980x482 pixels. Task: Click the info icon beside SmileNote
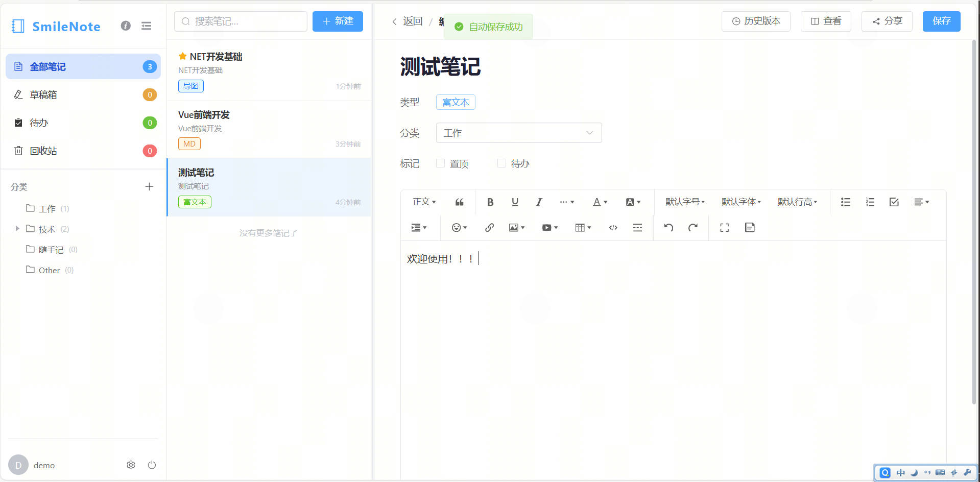tap(126, 26)
